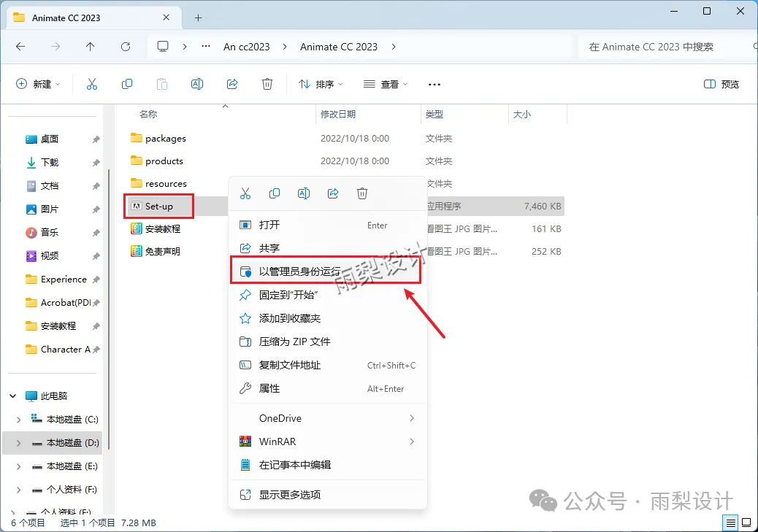Choose 复制文件地址 in the context menu

tap(328, 365)
